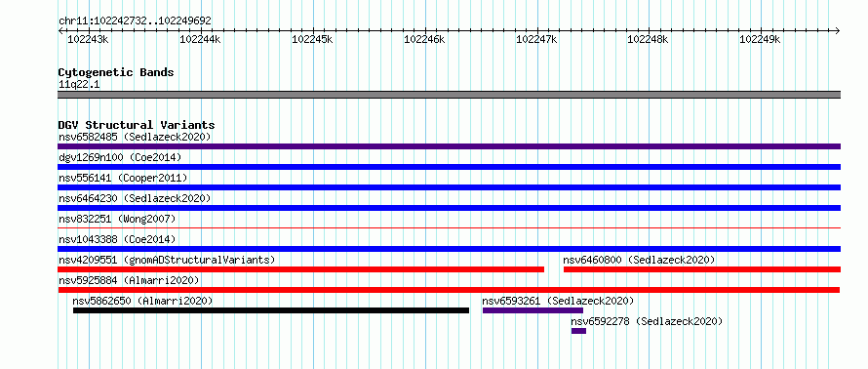
Task: Select the gray 11q22.1 cytogenetic band bar
Action: (x=449, y=95)
